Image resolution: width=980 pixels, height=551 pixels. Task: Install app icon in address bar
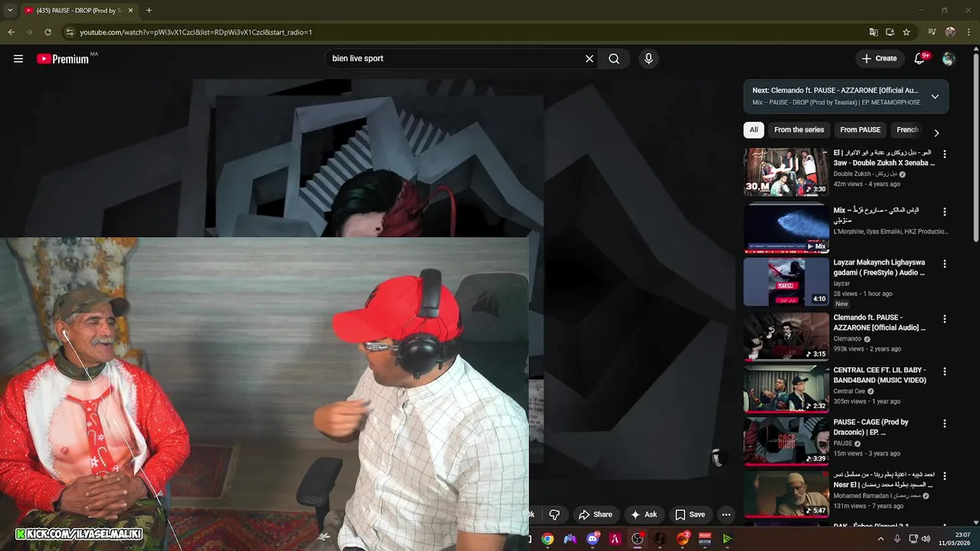click(x=890, y=32)
